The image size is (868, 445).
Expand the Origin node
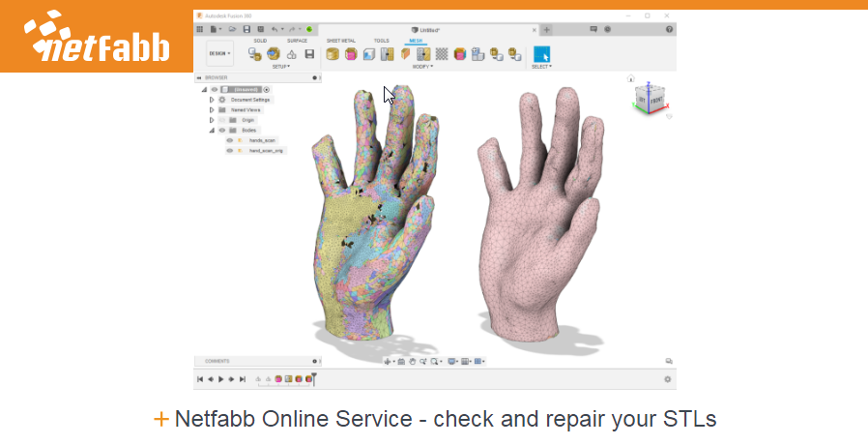click(x=212, y=120)
